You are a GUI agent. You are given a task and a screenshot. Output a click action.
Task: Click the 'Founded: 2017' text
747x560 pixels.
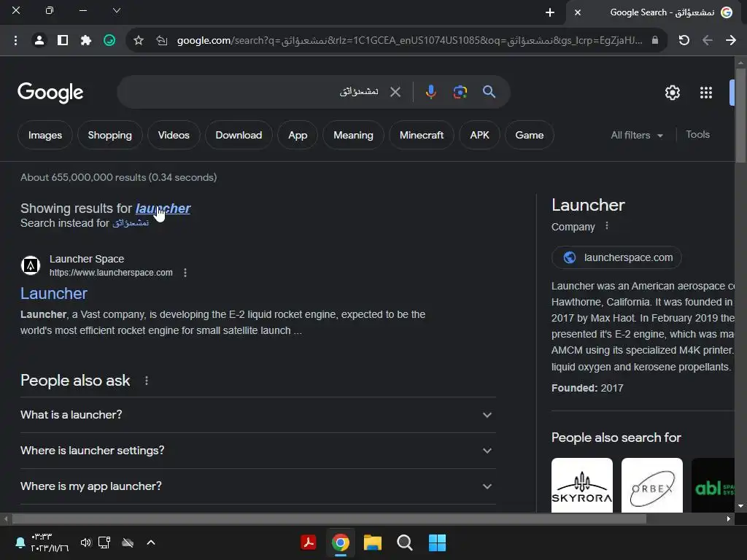pyautogui.click(x=587, y=388)
